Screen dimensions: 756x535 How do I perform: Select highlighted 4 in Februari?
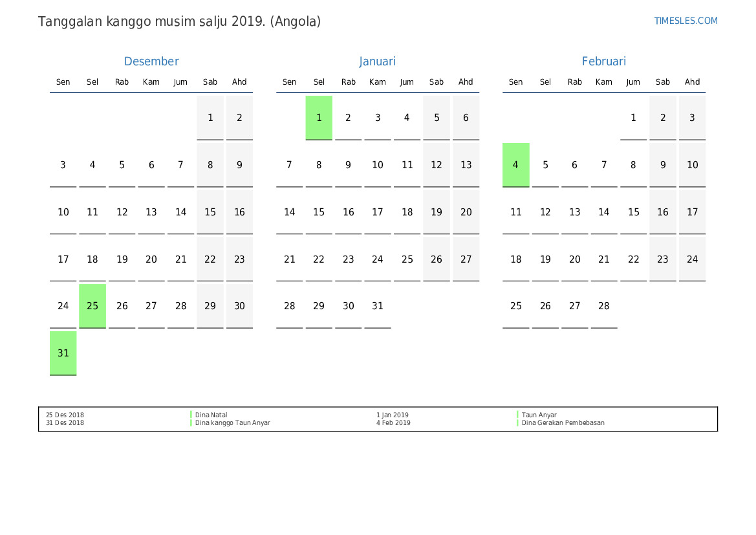point(516,165)
